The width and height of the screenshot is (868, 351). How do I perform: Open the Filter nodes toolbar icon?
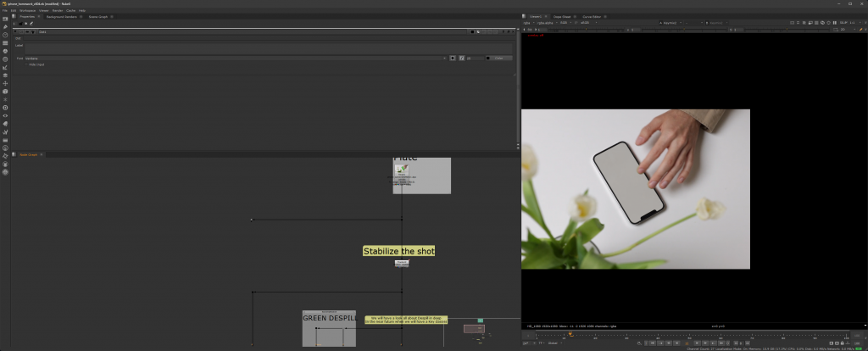(5, 59)
